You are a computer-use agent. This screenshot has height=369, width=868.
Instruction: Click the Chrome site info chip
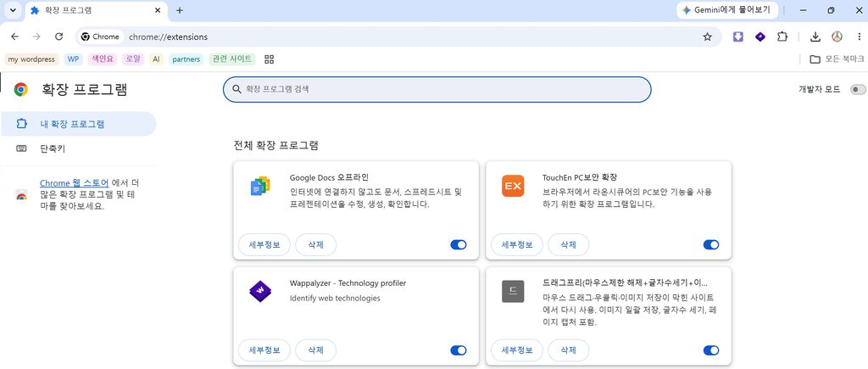pyautogui.click(x=100, y=37)
